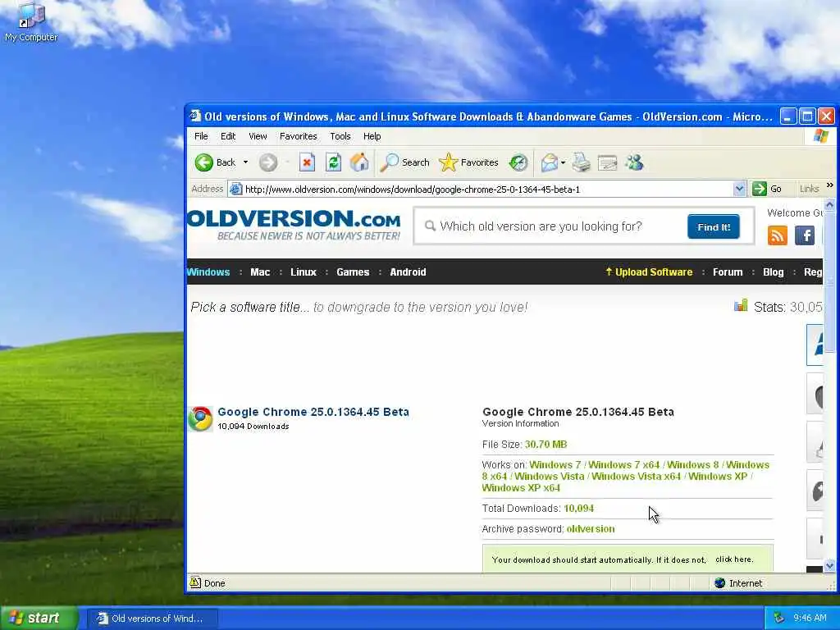Select My Computer desktop icon
The image size is (840, 630).
coord(31,22)
